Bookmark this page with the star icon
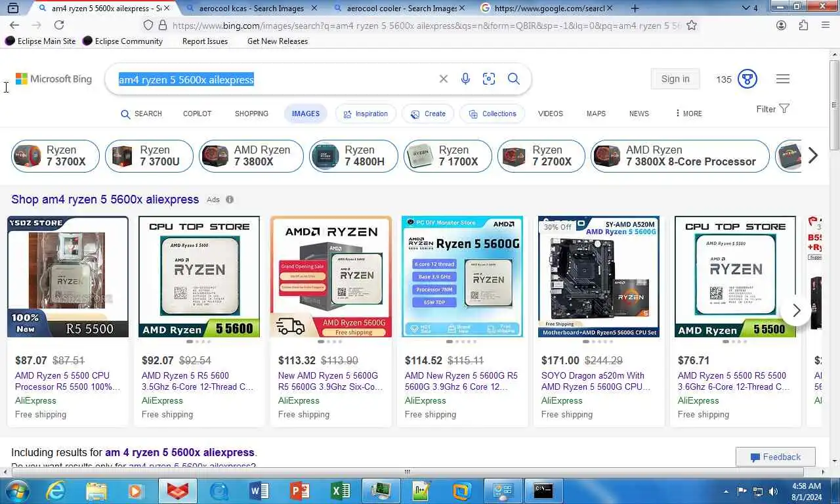This screenshot has width=840, height=504. click(692, 25)
